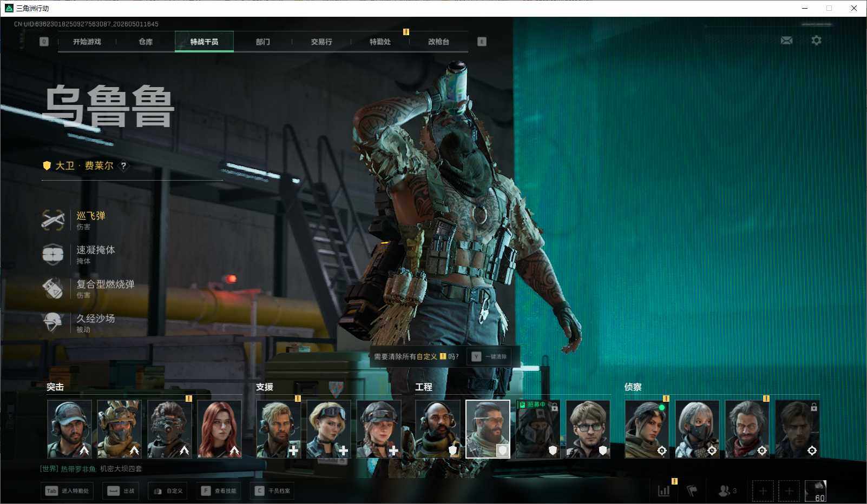The image size is (867, 504).
Task: Click the 支援 class heading
Action: click(265, 387)
